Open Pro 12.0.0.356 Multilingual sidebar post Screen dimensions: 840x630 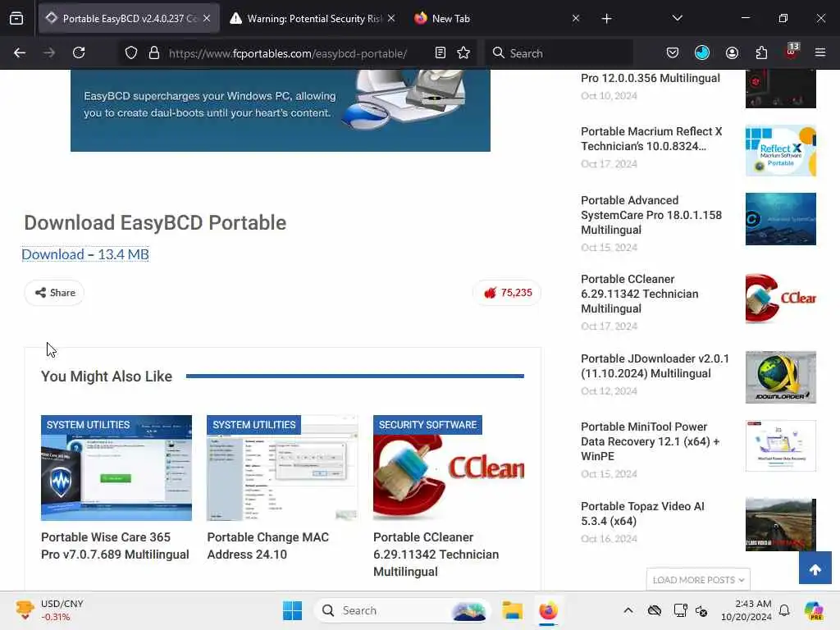(651, 78)
